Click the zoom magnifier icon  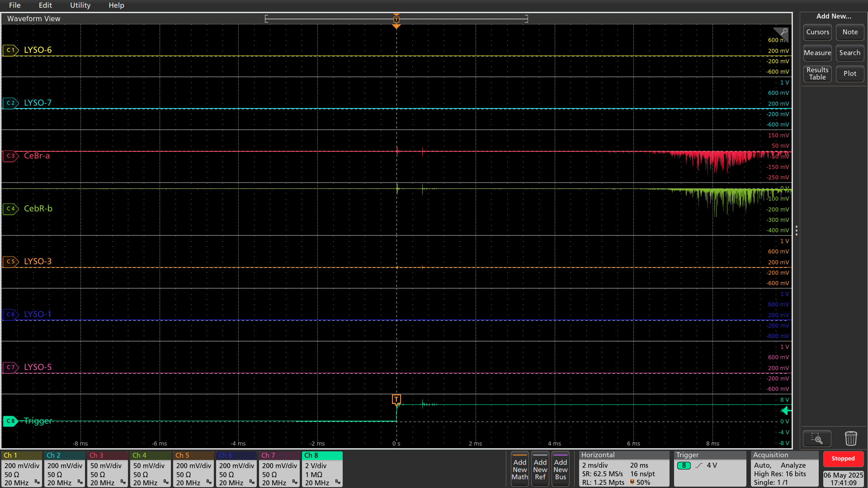click(816, 438)
